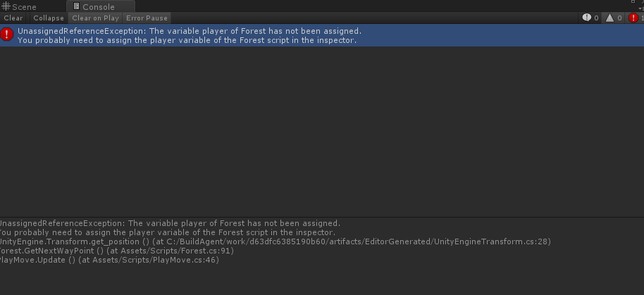Click the divider above the stack trace pane
The height and width of the screenshot is (295, 644).
click(322, 217)
